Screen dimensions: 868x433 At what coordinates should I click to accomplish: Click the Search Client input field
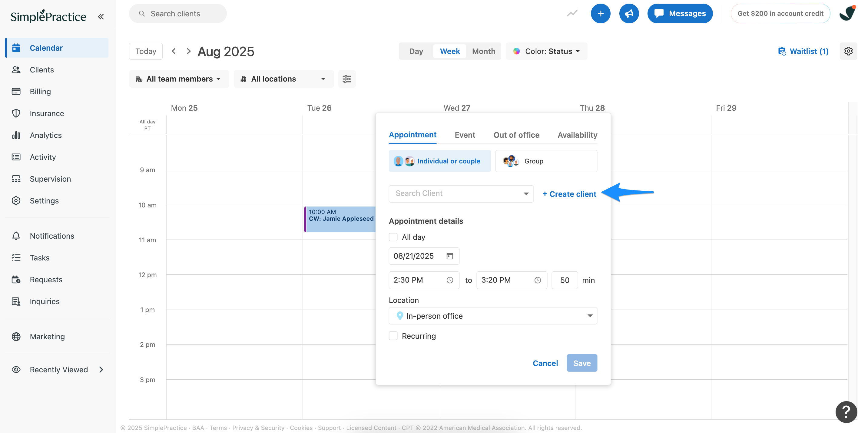(x=452, y=193)
